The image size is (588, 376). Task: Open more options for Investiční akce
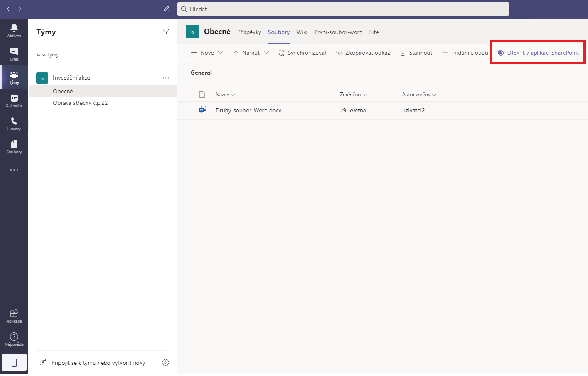(x=166, y=78)
